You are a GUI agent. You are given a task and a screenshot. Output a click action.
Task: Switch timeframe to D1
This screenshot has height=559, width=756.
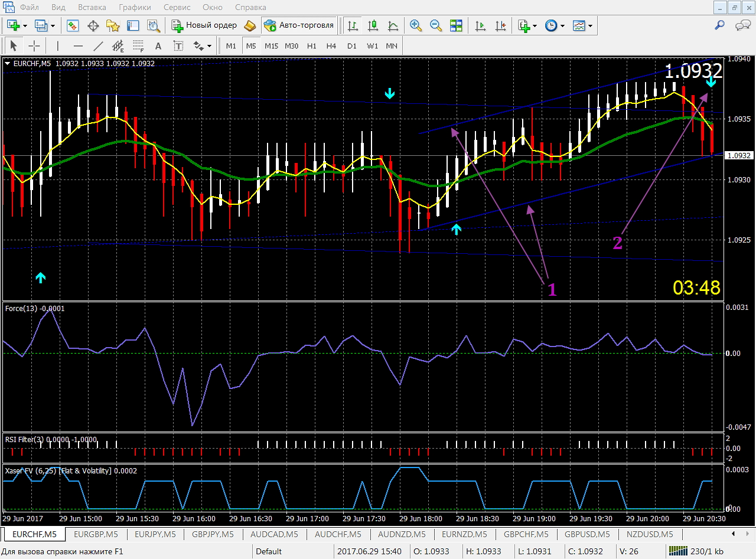[x=352, y=45]
